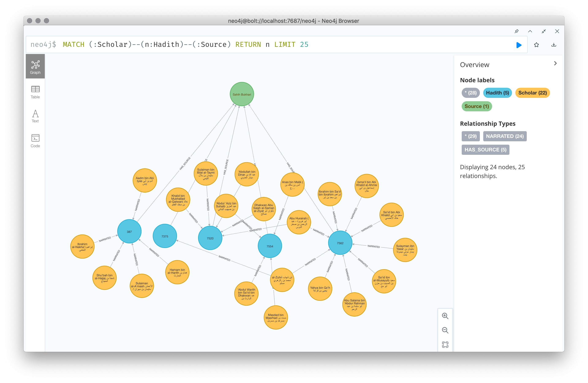Select the Hadith (5) node label
The height and width of the screenshot is (383, 588).
pyautogui.click(x=497, y=93)
